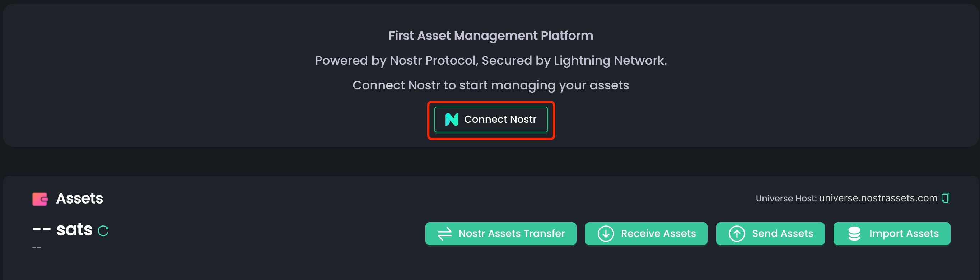Click the hidden -- sats balance
980x280 pixels.
(63, 229)
